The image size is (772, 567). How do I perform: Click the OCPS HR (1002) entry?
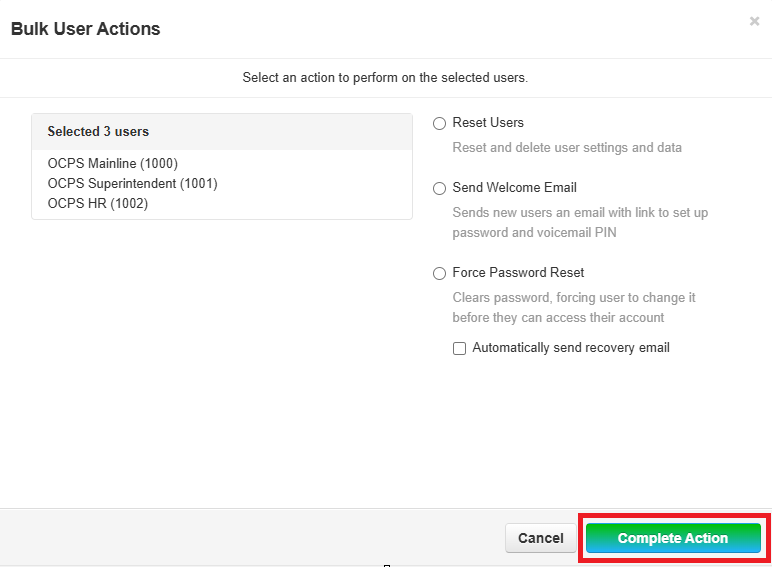(98, 203)
